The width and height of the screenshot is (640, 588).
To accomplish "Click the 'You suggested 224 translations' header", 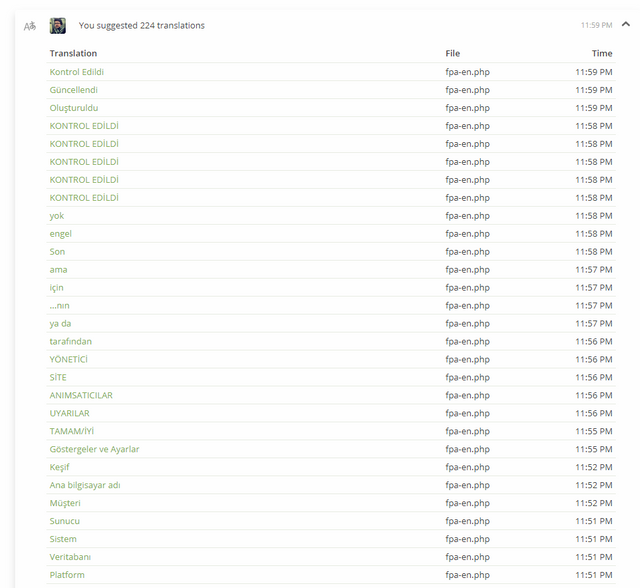I will pos(142,25).
